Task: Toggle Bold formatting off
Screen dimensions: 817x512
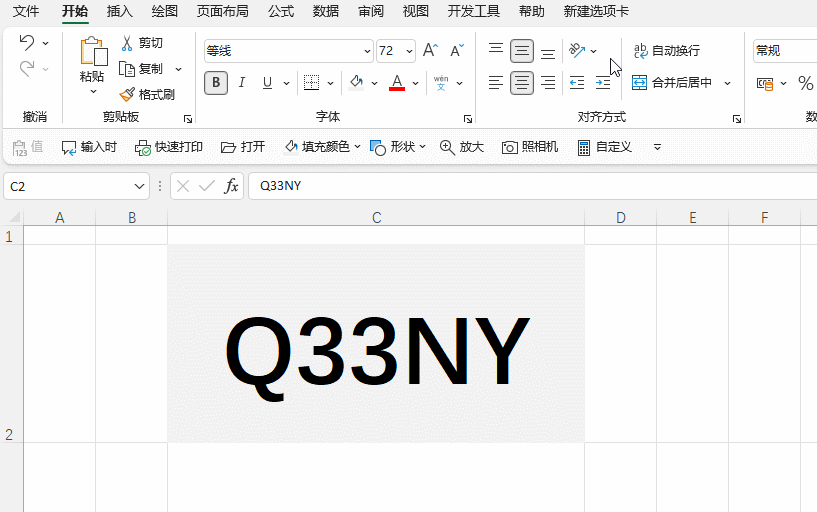Action: coord(215,83)
